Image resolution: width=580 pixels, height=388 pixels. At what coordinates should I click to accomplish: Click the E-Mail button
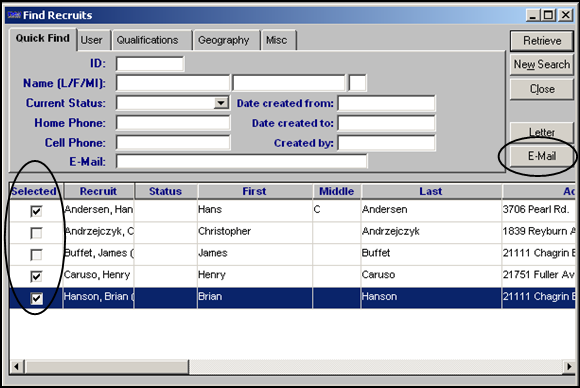(542, 156)
